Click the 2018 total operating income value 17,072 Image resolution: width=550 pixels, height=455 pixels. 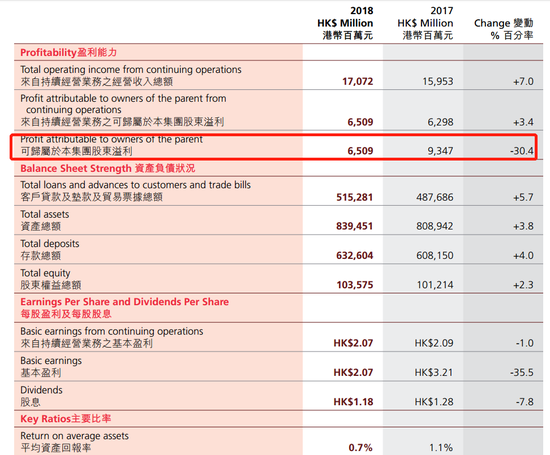357,81
